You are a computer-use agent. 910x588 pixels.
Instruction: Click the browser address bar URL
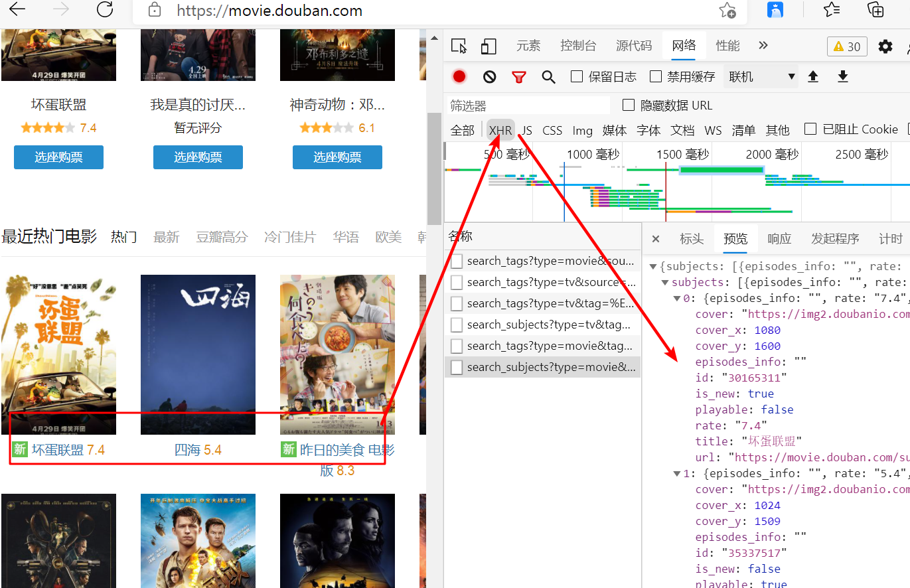[269, 11]
